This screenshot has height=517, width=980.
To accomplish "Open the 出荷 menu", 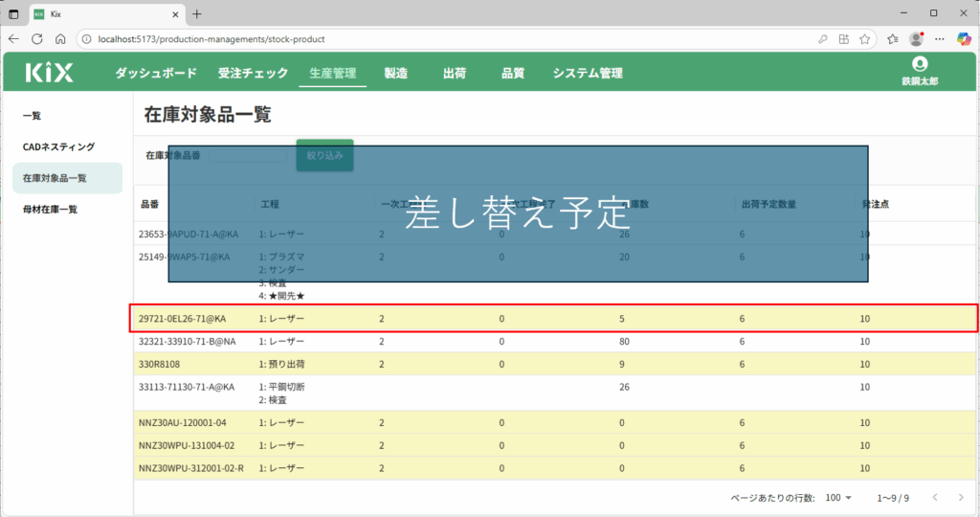I will (x=455, y=73).
